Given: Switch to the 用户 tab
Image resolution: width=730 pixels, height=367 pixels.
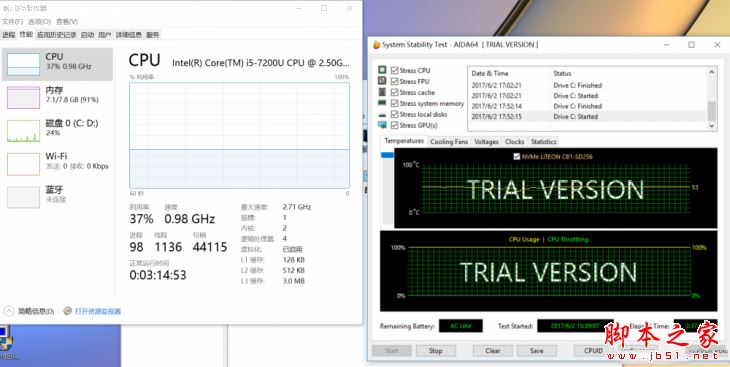Looking at the screenshot, I should coord(105,35).
